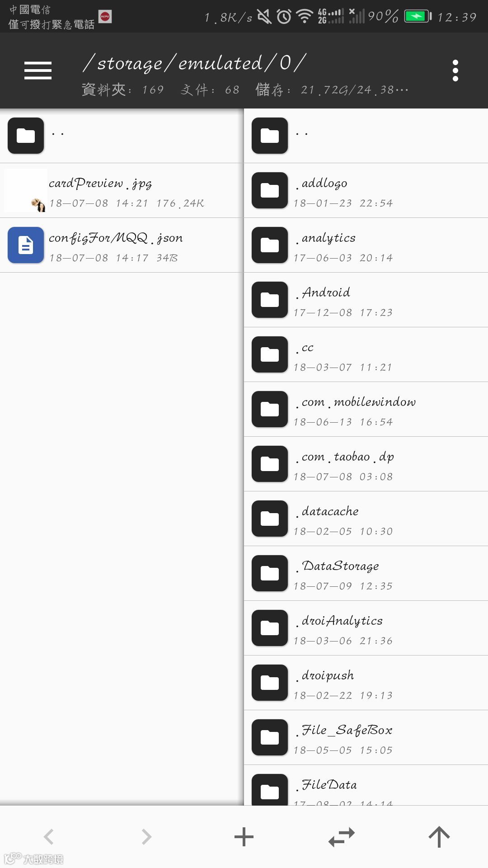
Task: Tap the forward arrow in bottom bar
Action: tap(146, 837)
